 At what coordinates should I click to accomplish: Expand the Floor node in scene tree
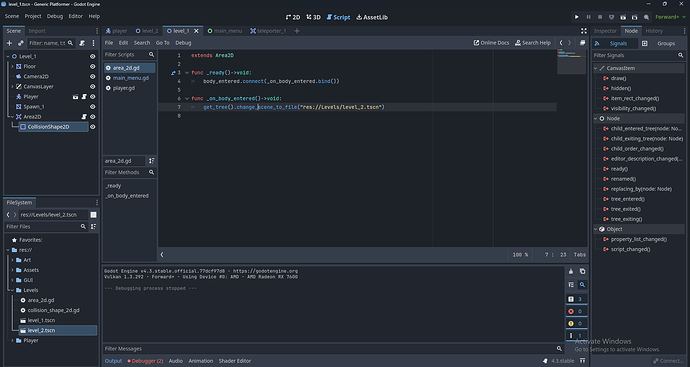tap(12, 66)
